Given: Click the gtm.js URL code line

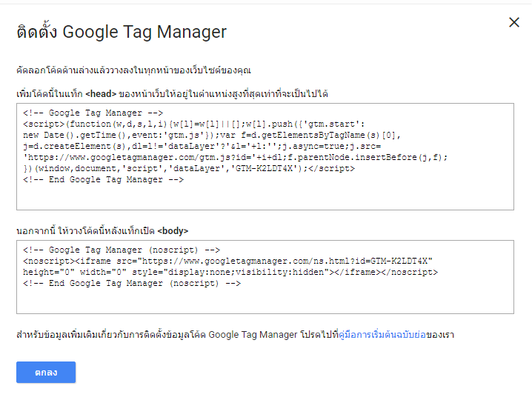Looking at the screenshot, I should [x=236, y=157].
